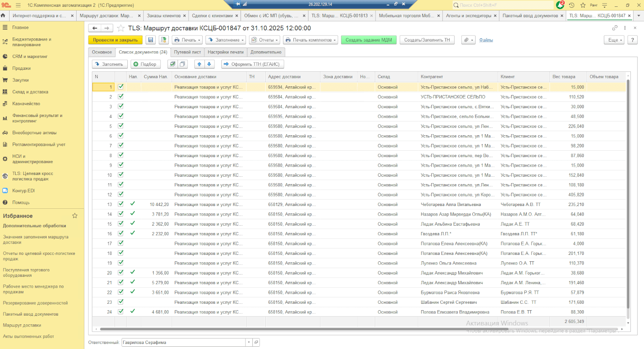This screenshot has width=644, height=349.
Task: Click the post document icon beside save
Action: pyautogui.click(x=164, y=40)
